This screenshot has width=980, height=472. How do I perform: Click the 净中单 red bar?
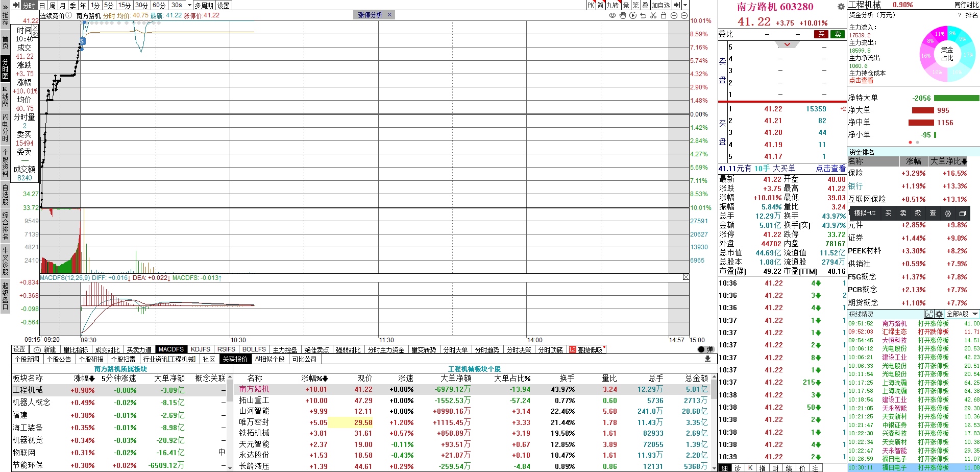pos(921,123)
